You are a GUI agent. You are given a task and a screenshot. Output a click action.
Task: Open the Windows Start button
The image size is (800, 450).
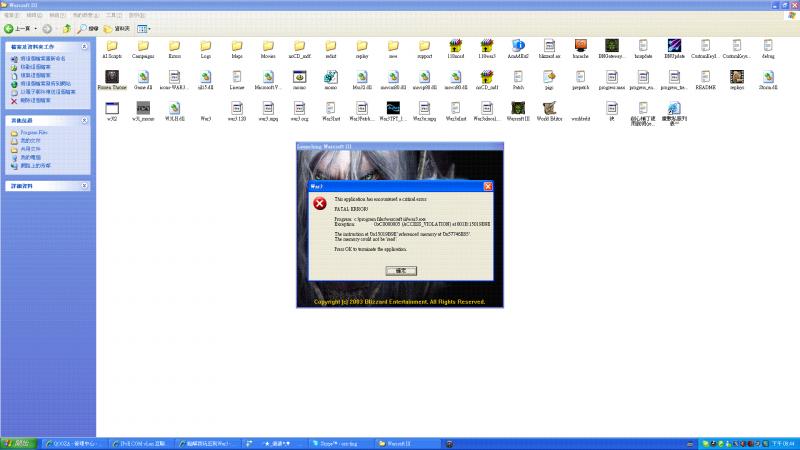tap(18, 444)
